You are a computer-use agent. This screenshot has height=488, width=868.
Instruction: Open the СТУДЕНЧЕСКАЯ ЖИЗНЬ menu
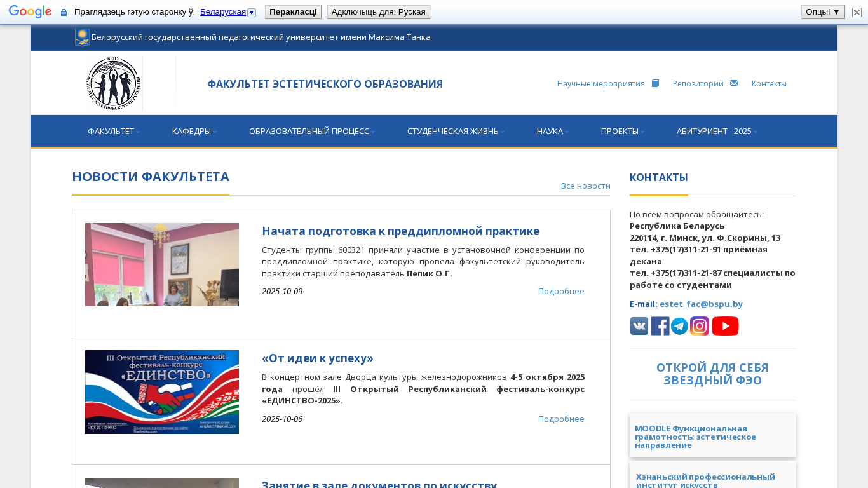456,132
